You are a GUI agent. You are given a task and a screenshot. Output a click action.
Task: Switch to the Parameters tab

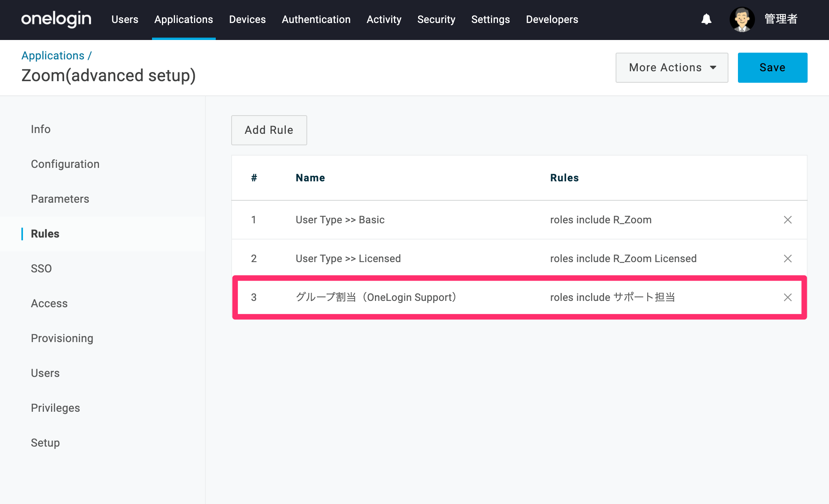60,199
